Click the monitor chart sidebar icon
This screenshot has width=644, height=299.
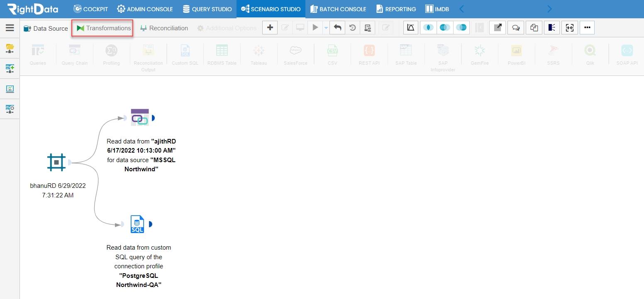click(10, 89)
